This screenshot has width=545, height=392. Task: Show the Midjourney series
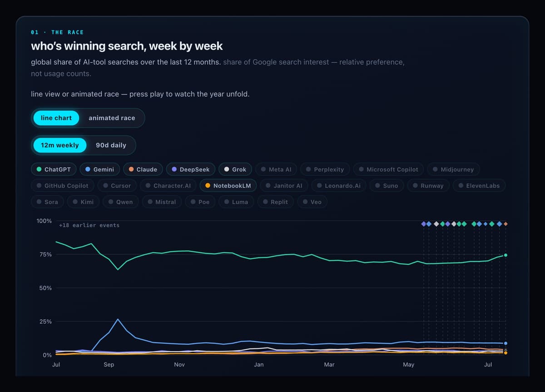[453, 169]
